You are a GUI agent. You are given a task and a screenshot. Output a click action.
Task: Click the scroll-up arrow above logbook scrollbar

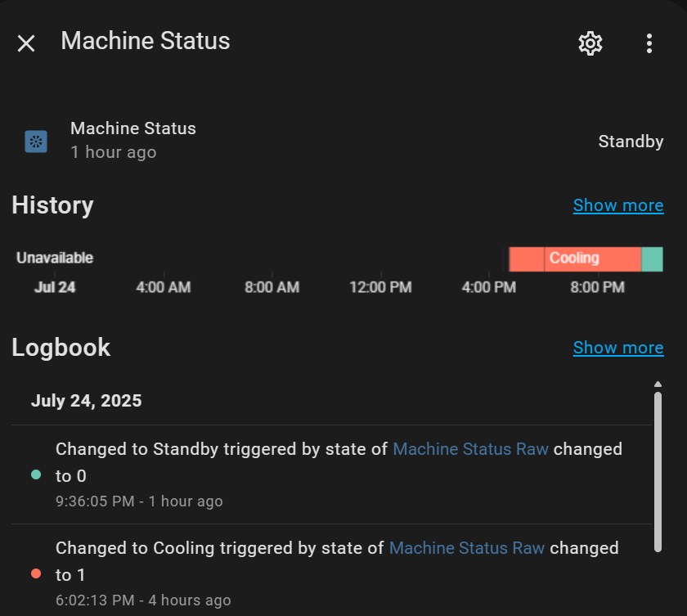(x=658, y=384)
